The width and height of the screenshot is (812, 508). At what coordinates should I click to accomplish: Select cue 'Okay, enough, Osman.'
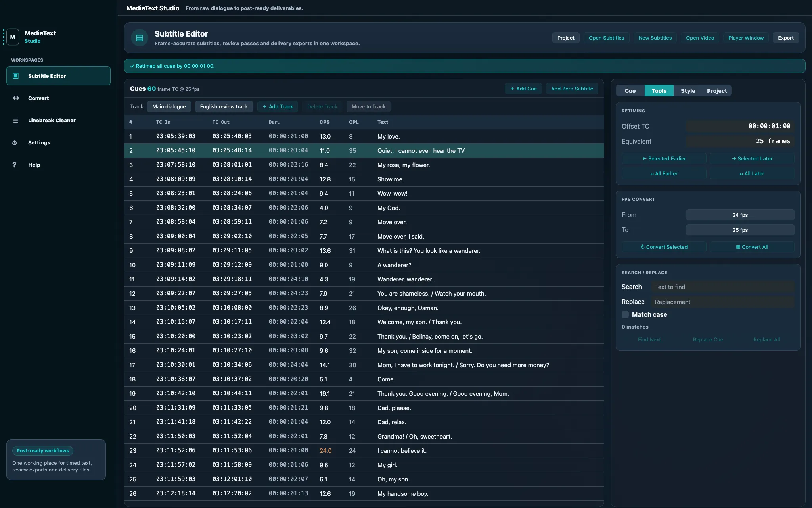[364, 308]
